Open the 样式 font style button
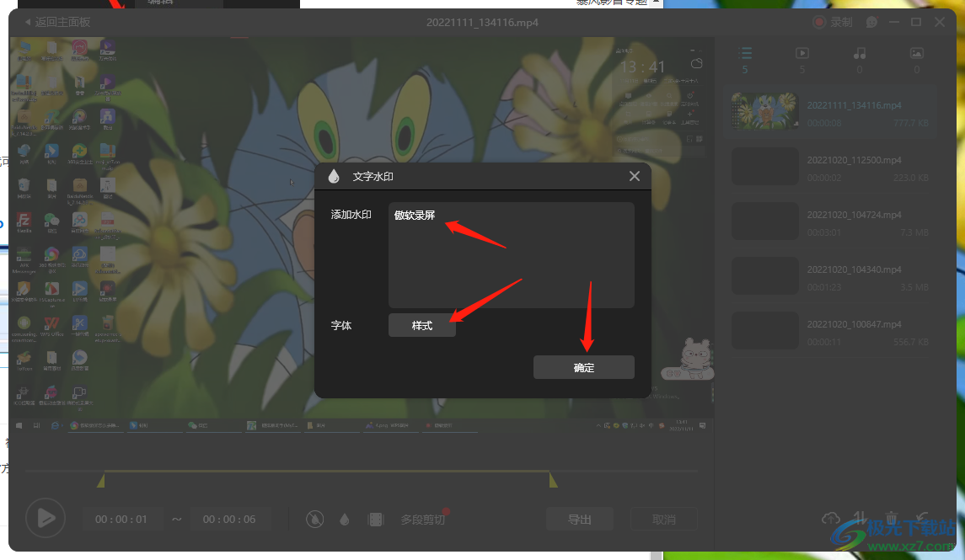This screenshot has height=560, width=965. click(422, 325)
